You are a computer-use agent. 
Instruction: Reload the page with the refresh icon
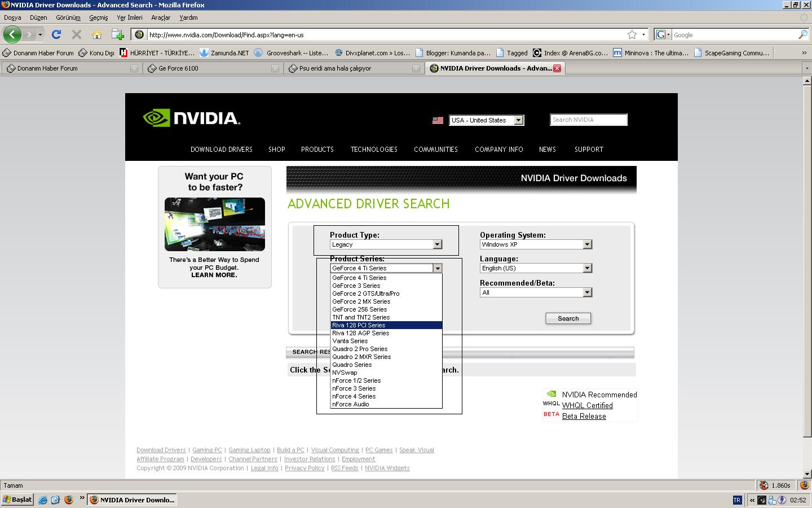56,34
